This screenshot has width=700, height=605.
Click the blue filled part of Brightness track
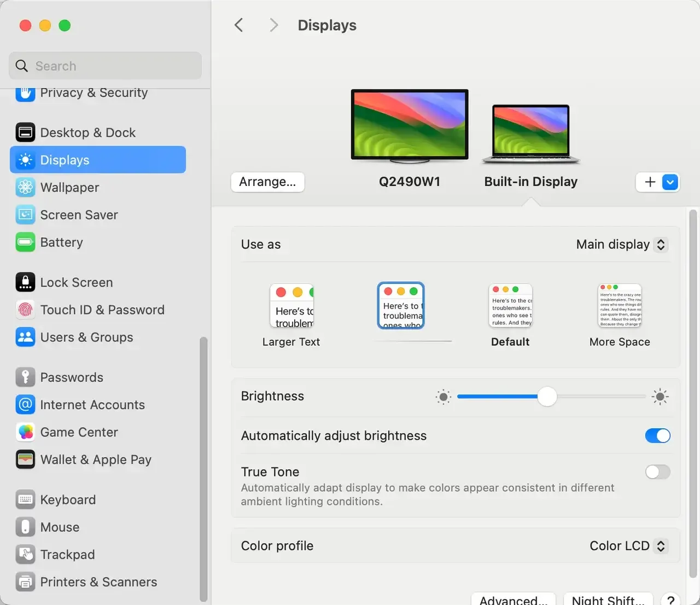(497, 397)
